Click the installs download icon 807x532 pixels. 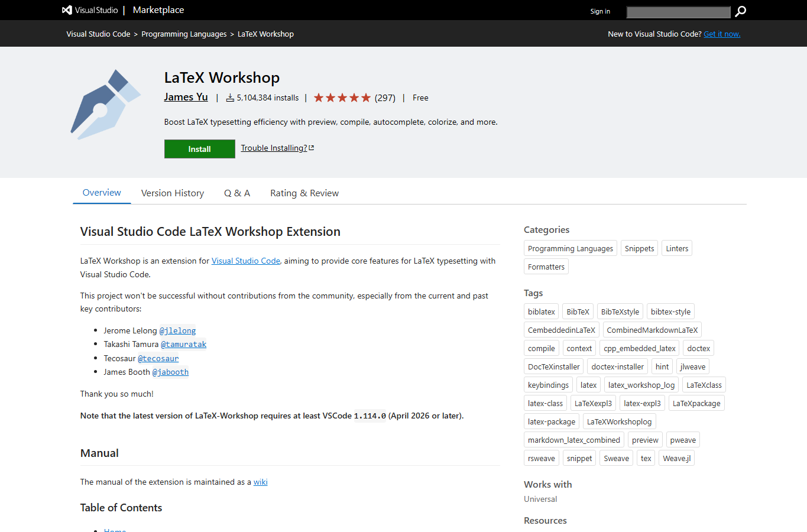click(230, 98)
